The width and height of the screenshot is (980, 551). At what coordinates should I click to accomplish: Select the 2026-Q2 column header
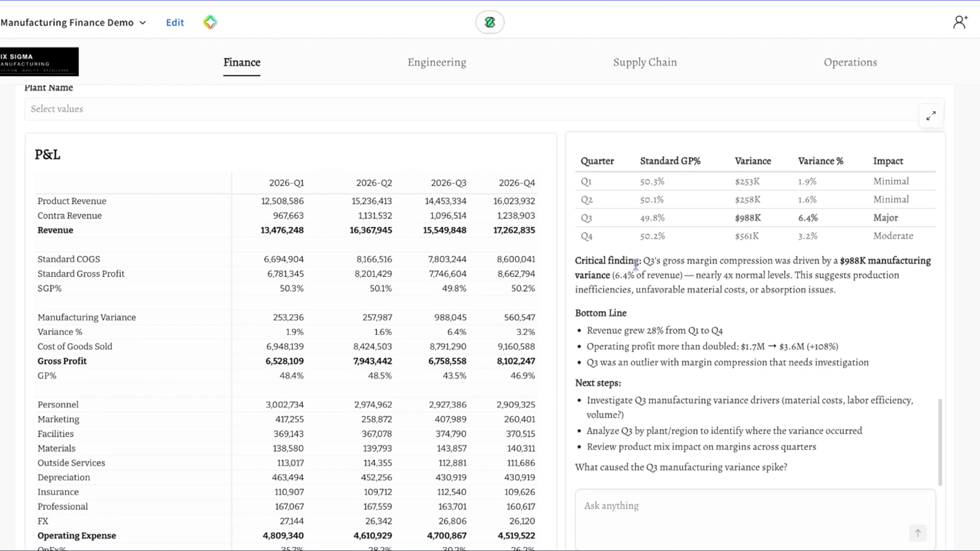pos(374,183)
